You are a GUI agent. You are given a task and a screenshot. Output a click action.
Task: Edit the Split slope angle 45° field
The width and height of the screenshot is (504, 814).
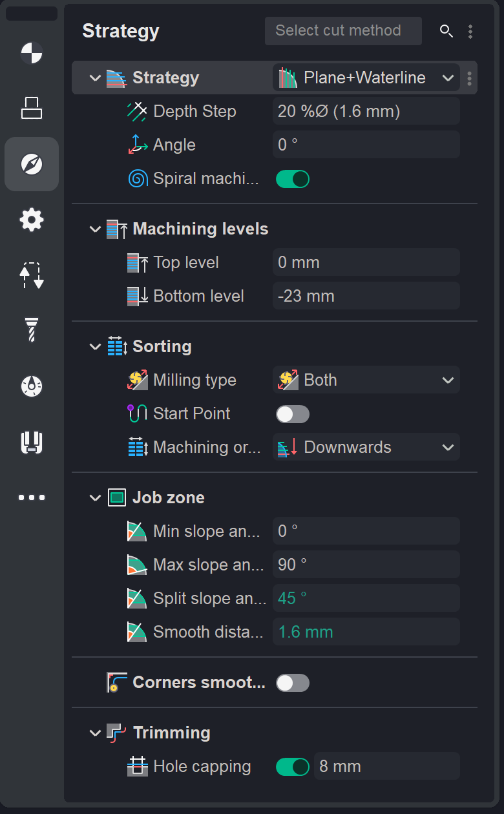(x=366, y=598)
